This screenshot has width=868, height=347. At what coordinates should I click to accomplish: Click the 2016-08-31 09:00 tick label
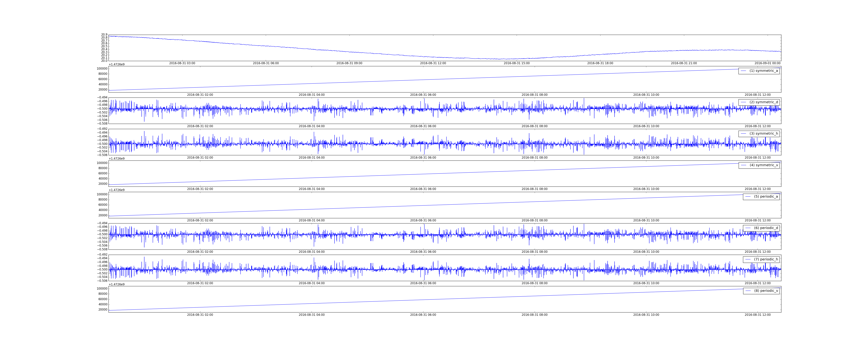349,63
